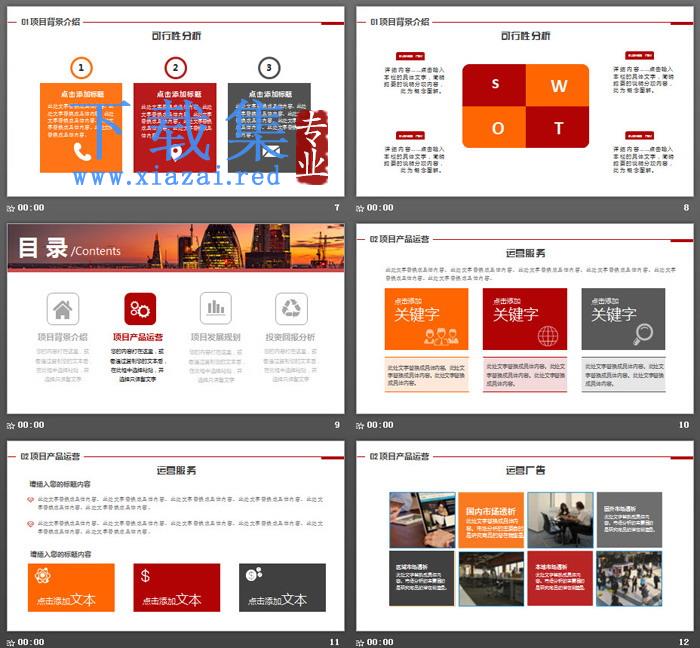Click the W quadrant of the SWOT graphic
This screenshot has height=648, width=700.
pos(558,85)
